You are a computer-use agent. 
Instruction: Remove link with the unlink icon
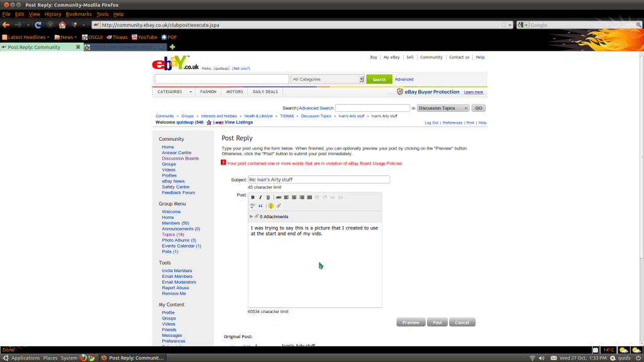coord(340,197)
